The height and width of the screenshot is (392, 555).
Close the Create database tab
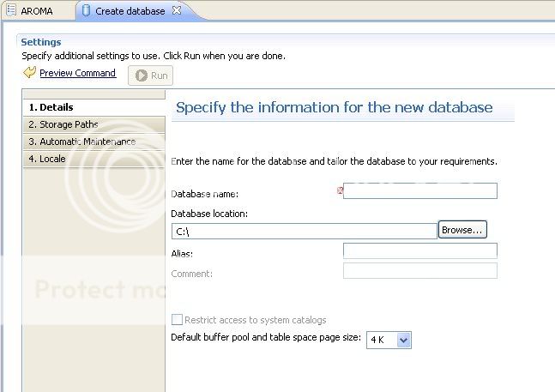(176, 10)
